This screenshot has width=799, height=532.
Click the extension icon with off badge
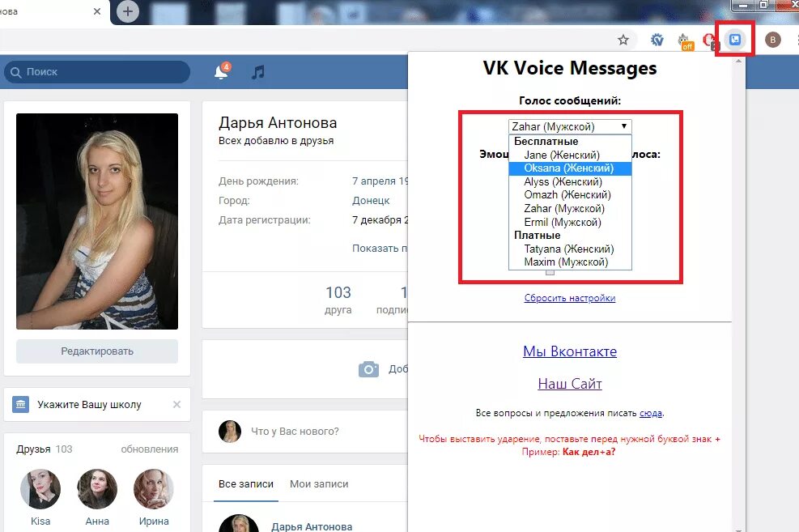(684, 41)
